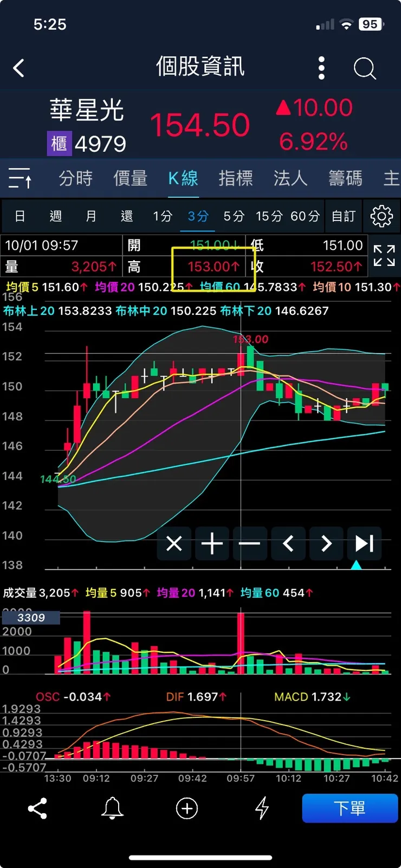
Task: Move crosshair to next candle
Action: coord(326,543)
